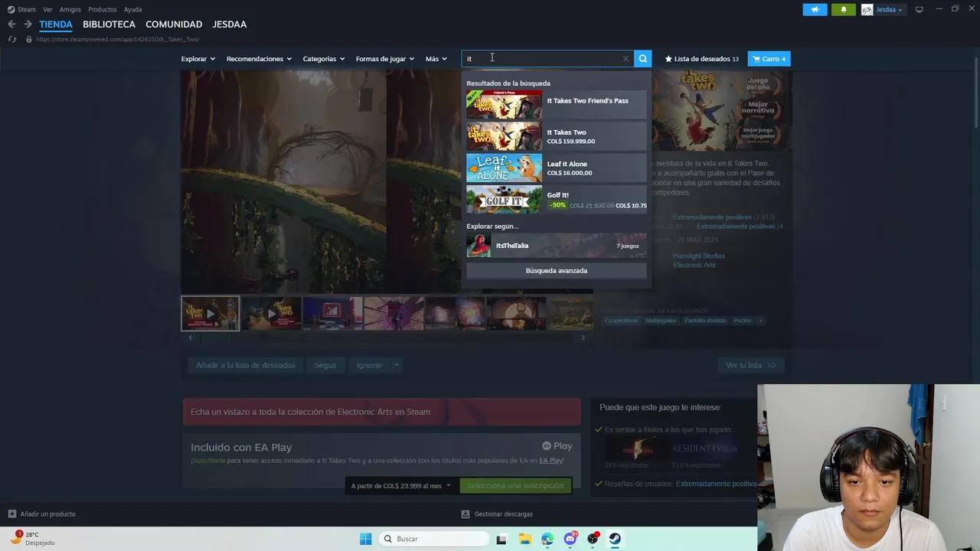
Task: Open the Amigos menu
Action: (x=70, y=9)
